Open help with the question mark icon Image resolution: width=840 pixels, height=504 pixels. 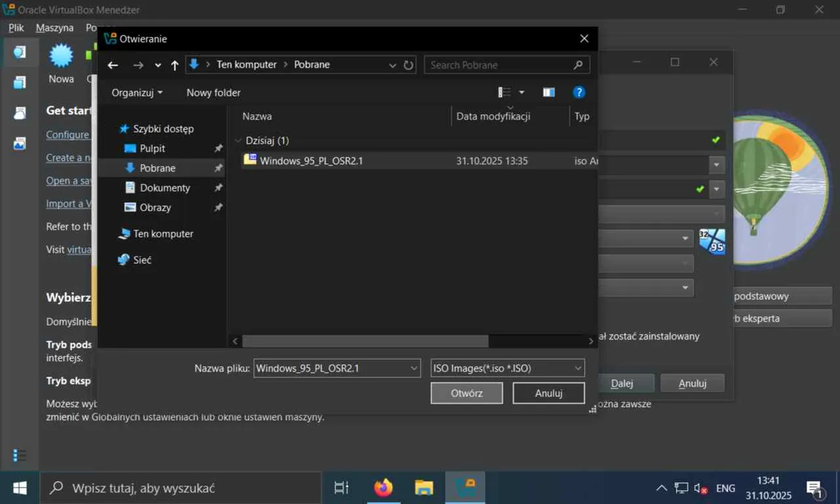click(x=579, y=93)
